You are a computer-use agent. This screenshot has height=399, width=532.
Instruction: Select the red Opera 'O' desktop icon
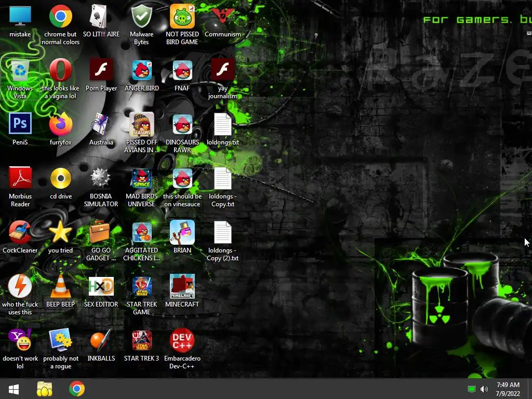click(x=60, y=70)
